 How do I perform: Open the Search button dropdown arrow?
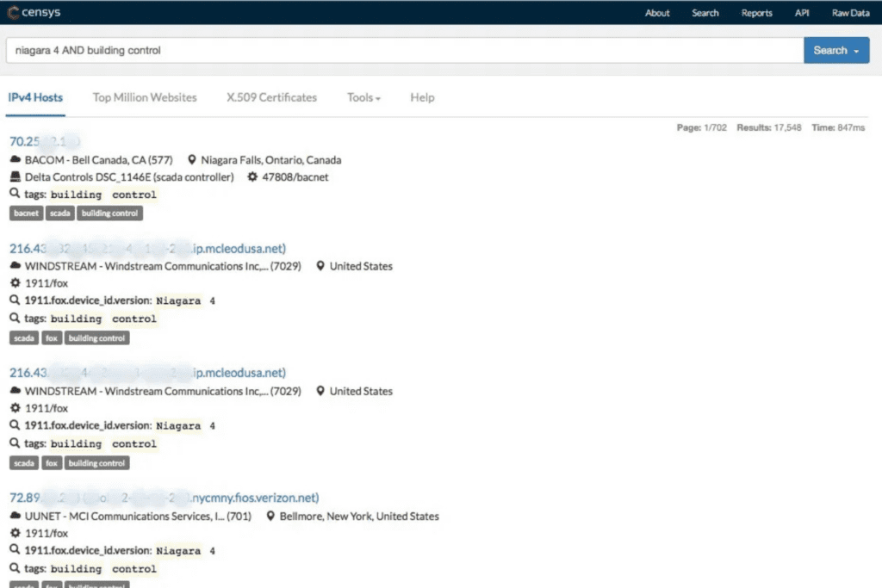coord(857,51)
